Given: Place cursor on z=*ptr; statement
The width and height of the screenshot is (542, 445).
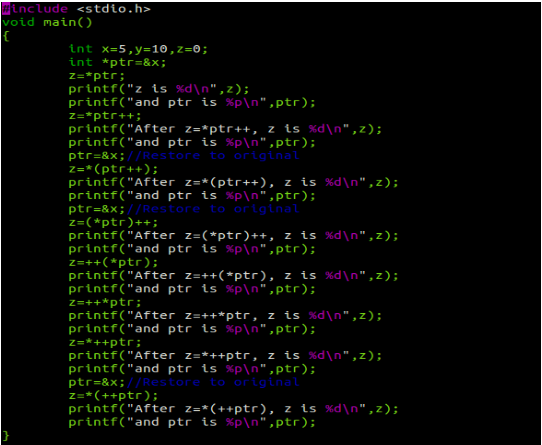Looking at the screenshot, I should [x=97, y=76].
